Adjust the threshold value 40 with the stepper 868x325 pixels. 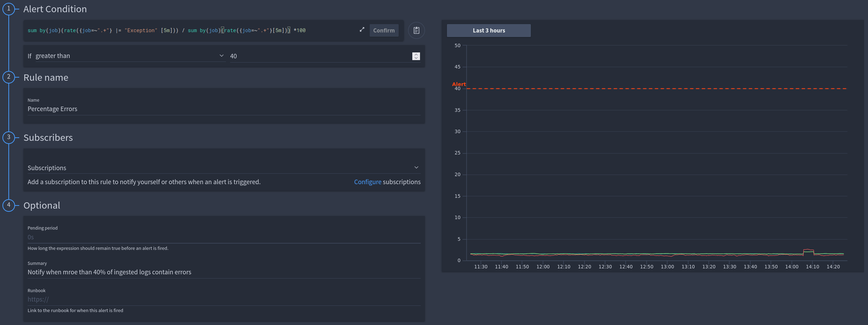pos(416,56)
